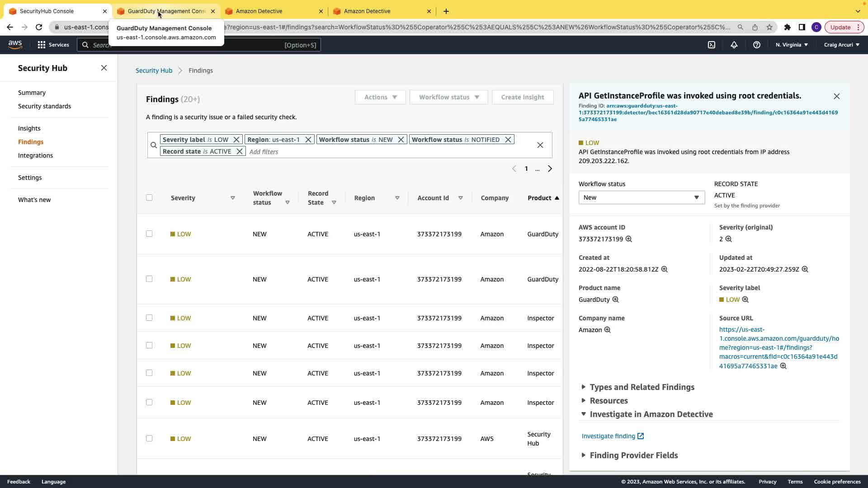Expand the Resources section
Viewport: 868px width, 488px height.
[x=608, y=401]
